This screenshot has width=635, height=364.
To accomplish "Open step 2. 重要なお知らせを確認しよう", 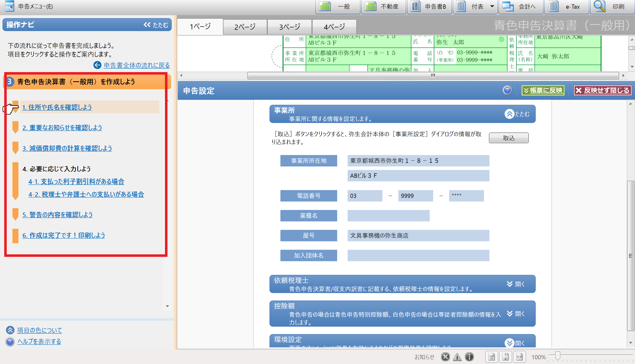I will [62, 128].
